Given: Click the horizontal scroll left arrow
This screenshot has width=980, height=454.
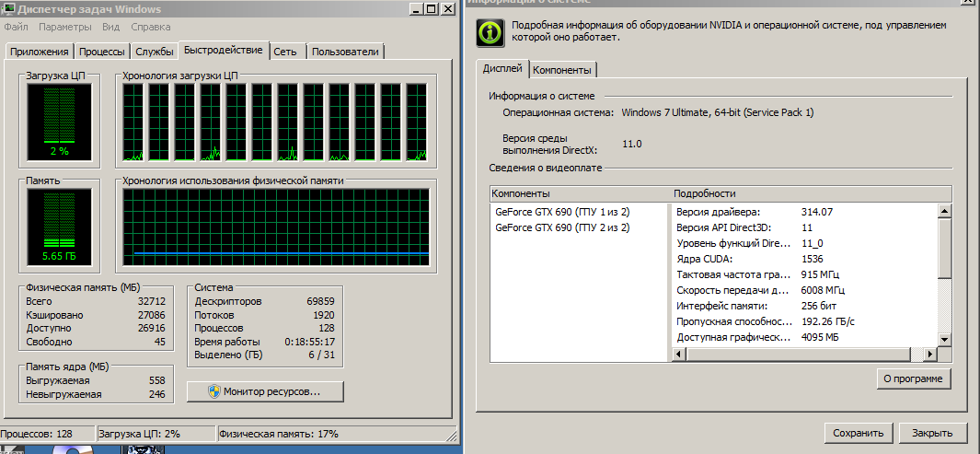Looking at the screenshot, I should pos(679,354).
